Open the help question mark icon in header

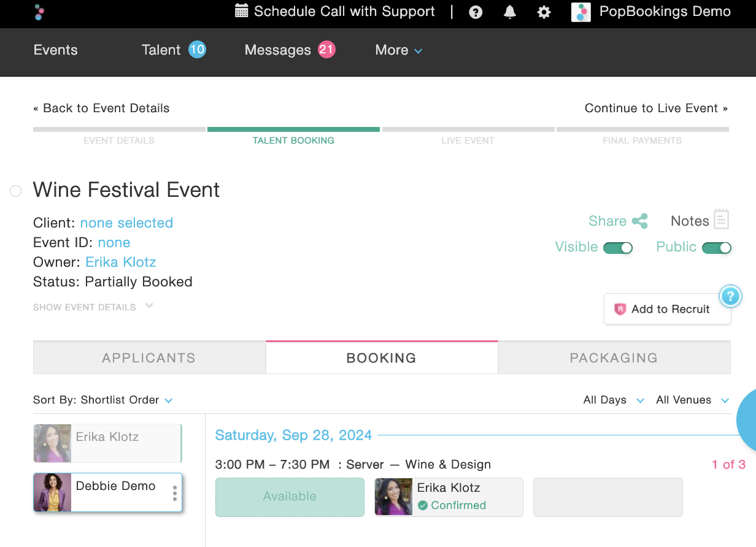pos(476,12)
